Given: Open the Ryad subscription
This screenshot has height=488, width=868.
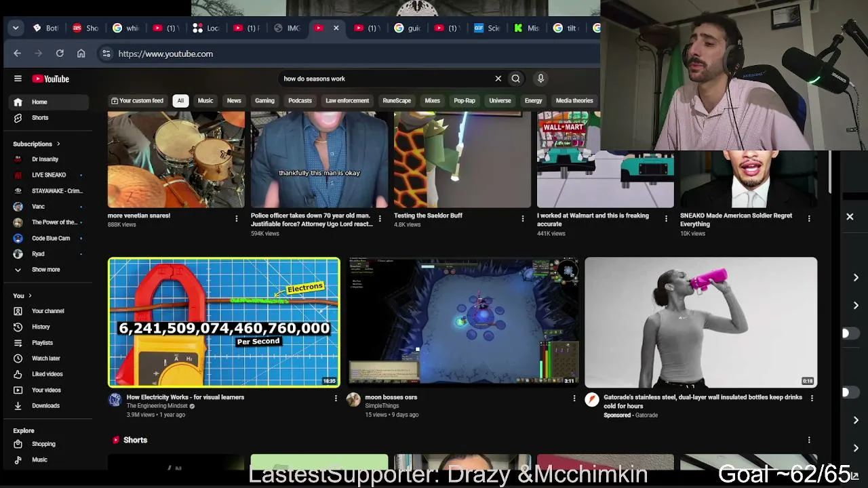Looking at the screenshot, I should click(50, 254).
